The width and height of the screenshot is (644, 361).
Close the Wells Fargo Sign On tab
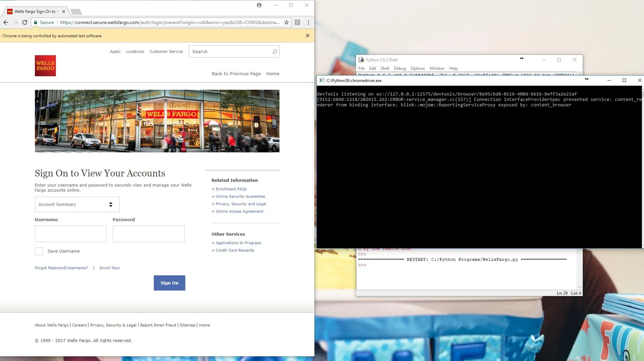point(64,12)
